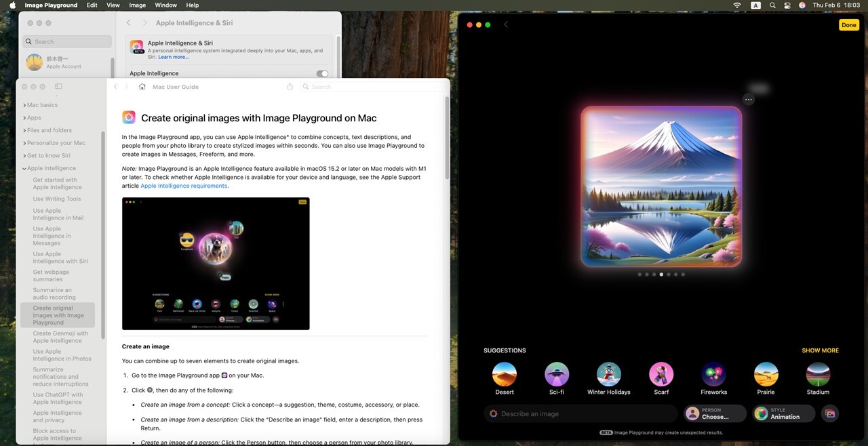Click SHOW MORE suggestions
The image size is (868, 446).
[x=820, y=350]
